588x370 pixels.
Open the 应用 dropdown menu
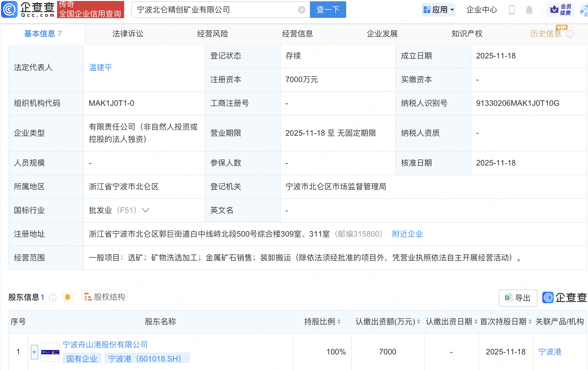(x=439, y=10)
